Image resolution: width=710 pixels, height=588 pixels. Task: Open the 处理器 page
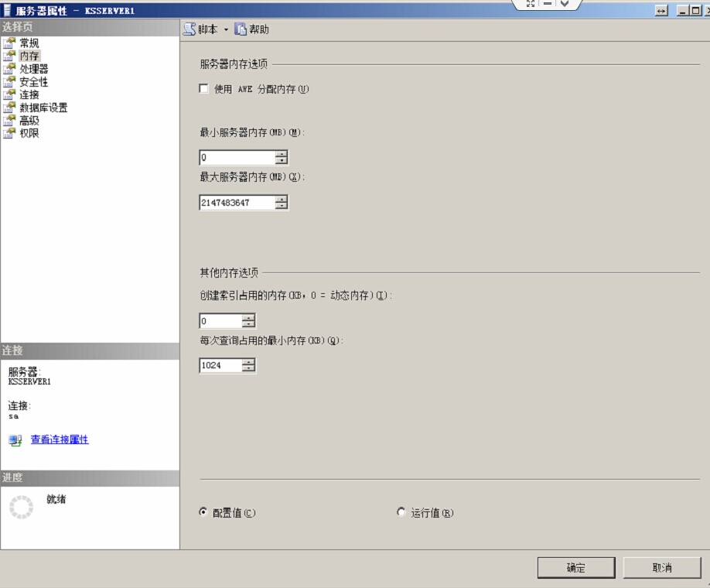[x=33, y=69]
